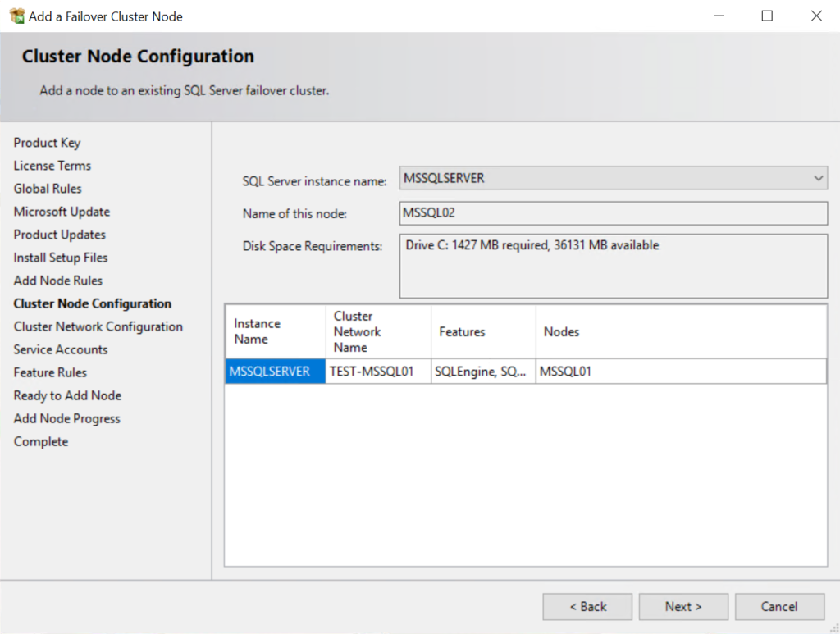Click the failover cluster icon in title bar
This screenshot has width=840, height=634.
coord(16,16)
